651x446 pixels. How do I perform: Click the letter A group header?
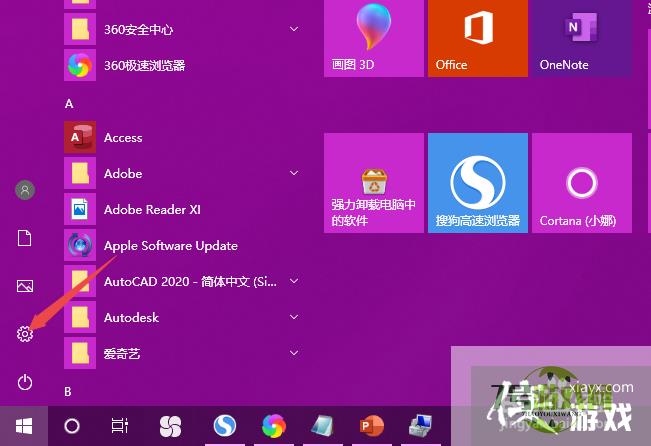69,104
